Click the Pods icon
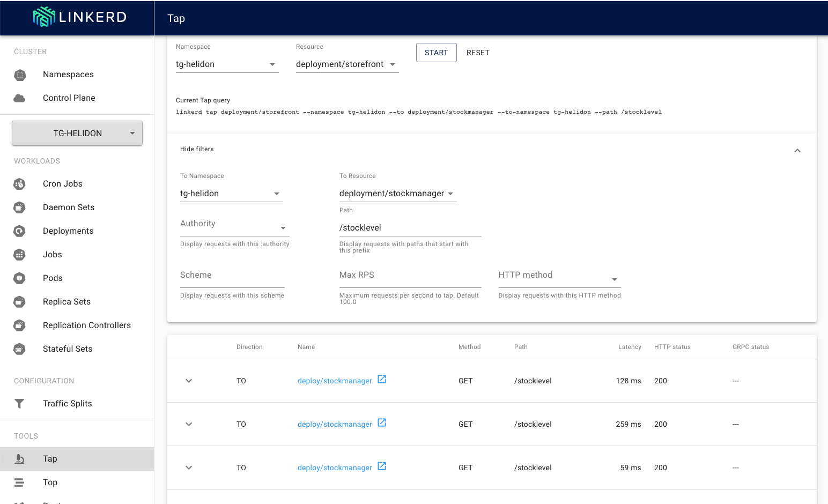828x504 pixels. tap(20, 278)
